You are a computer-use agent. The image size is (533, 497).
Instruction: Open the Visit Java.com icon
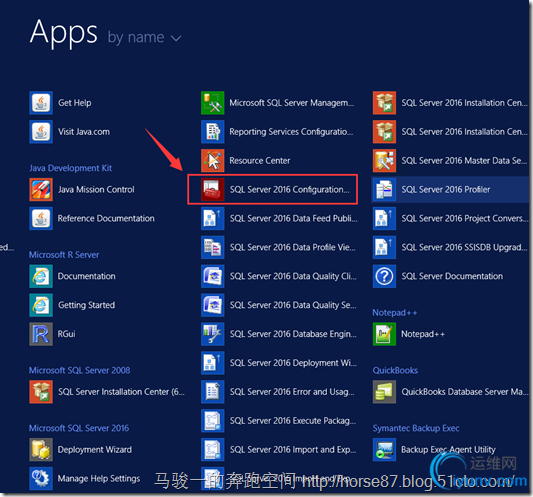click(41, 132)
